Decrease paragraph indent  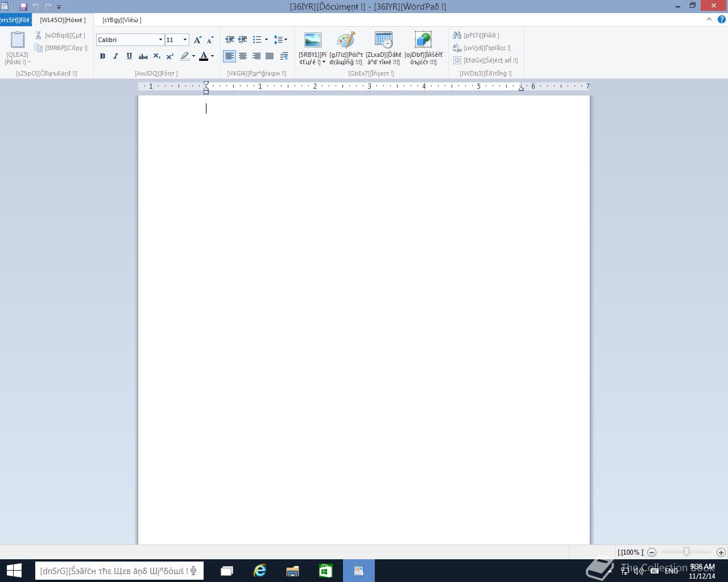230,40
